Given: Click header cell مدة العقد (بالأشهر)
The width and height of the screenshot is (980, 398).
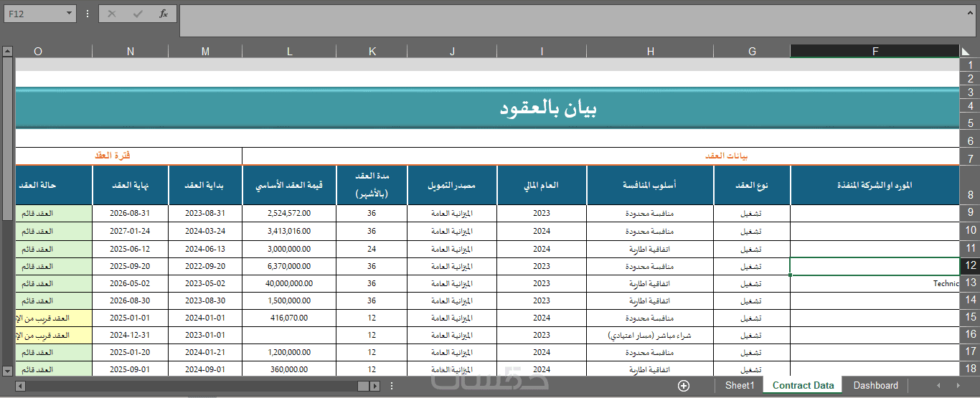Looking at the screenshot, I should pos(372,185).
